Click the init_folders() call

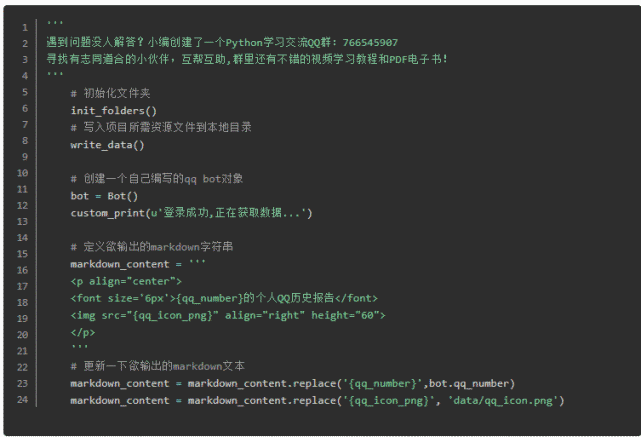coord(114,111)
